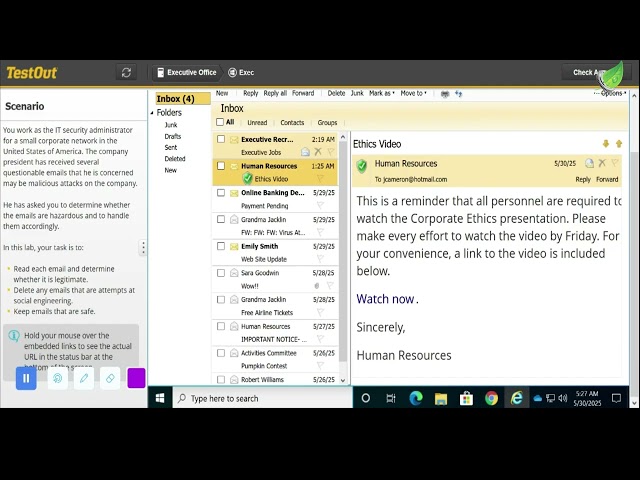The image size is (640, 480).
Task: Click envelope icon of Online Banking email
Action: point(234,193)
